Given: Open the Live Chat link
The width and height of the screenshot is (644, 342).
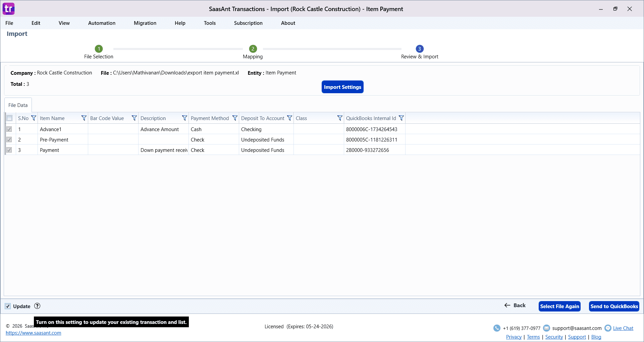Looking at the screenshot, I should (623, 328).
